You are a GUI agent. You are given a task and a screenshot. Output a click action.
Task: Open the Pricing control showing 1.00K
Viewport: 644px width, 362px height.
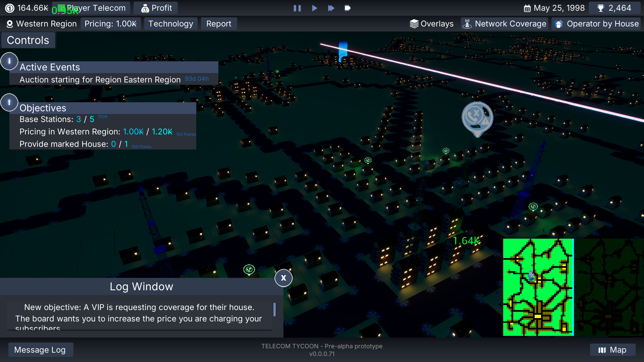click(x=111, y=23)
